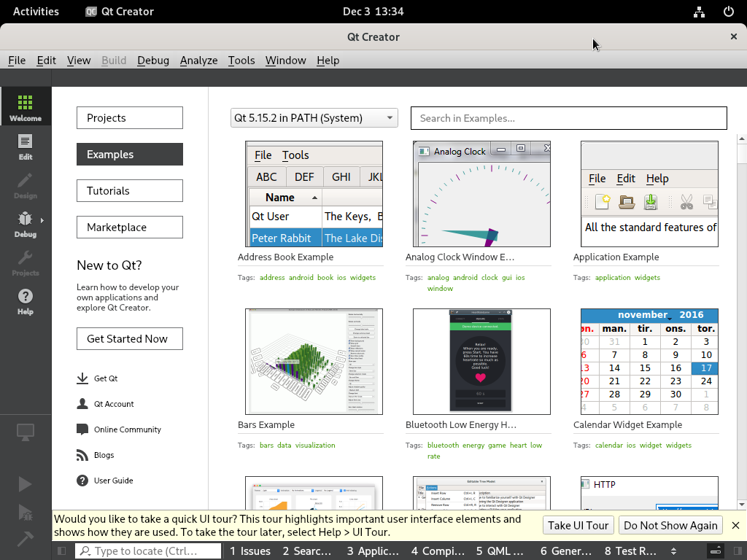Open the 8 Test Results pane
Image resolution: width=747 pixels, height=560 pixels.
pyautogui.click(x=630, y=551)
